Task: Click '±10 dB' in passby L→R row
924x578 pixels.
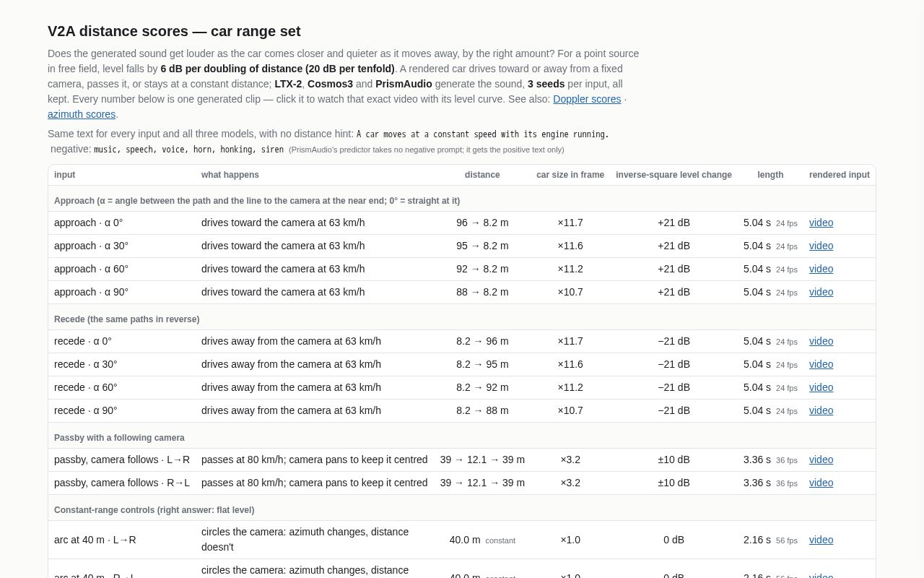Action: 674,460
